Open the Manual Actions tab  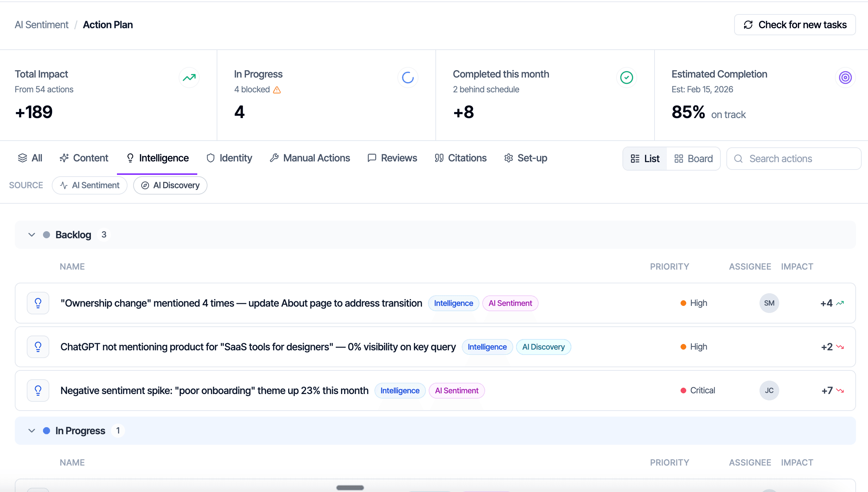[x=309, y=158]
